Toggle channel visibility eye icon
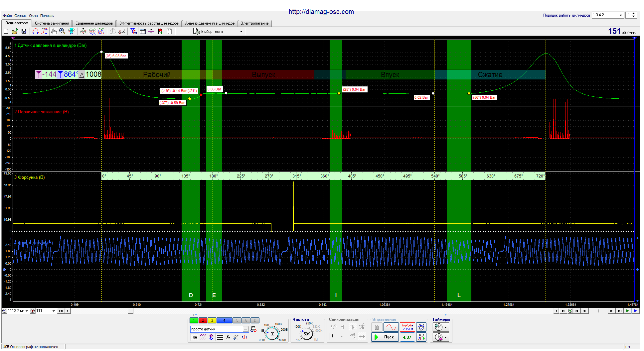Viewport: 644px width, 351px height. point(195,337)
